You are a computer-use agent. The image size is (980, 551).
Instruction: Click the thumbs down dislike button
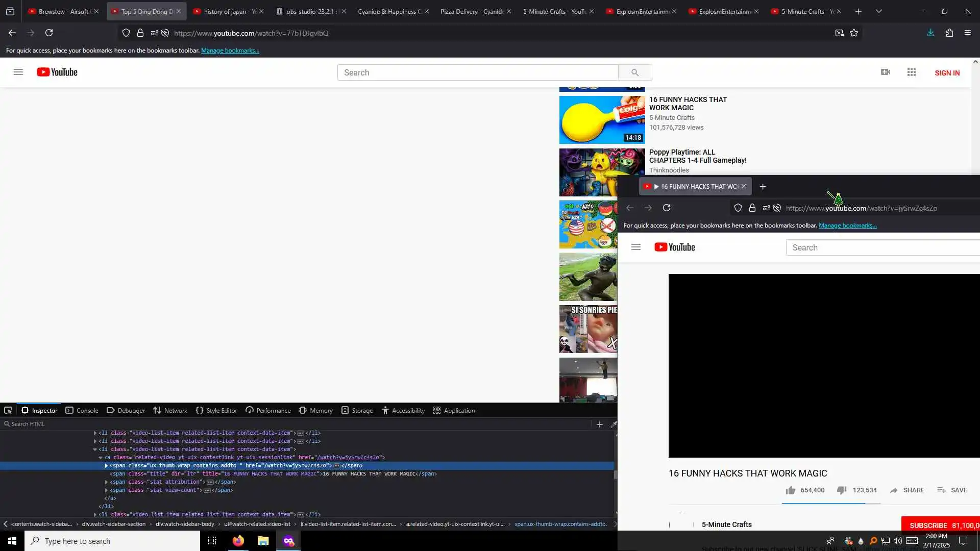point(842,490)
